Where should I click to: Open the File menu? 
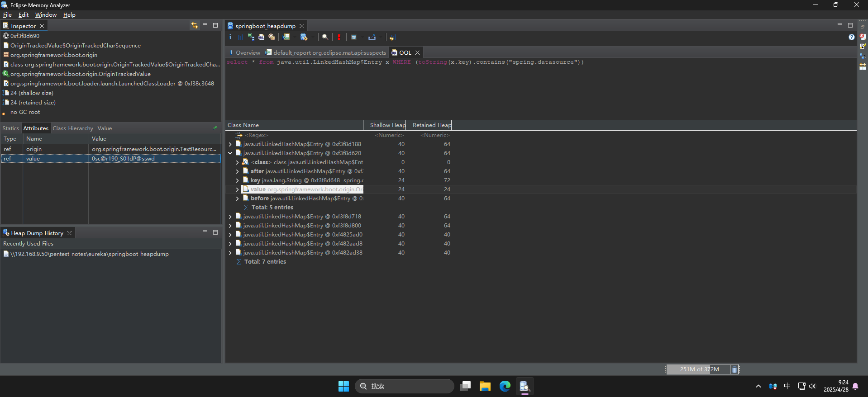pos(7,15)
